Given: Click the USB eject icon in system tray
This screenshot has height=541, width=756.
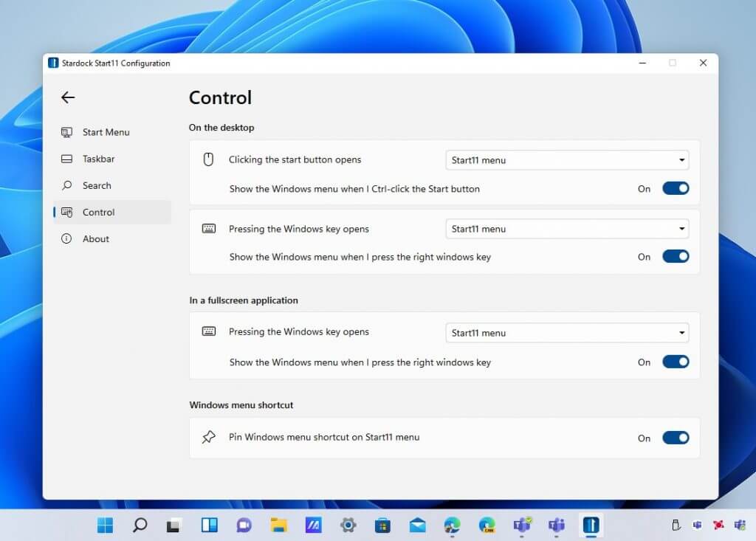Looking at the screenshot, I should [x=676, y=525].
